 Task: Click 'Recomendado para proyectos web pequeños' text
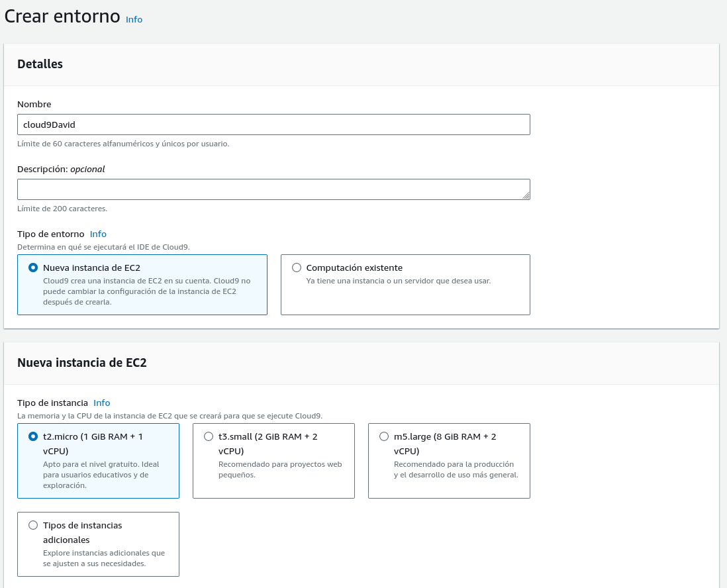[279, 469]
